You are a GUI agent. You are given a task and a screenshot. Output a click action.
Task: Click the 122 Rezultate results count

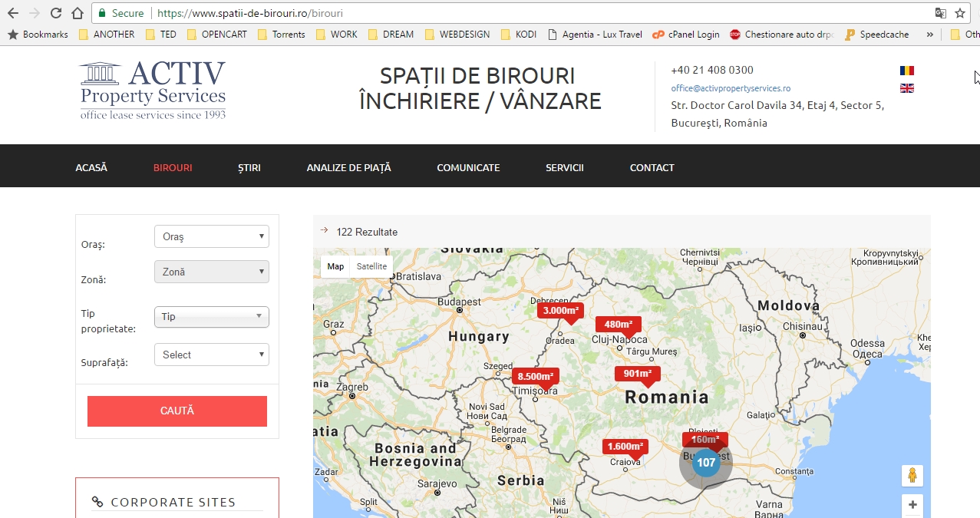tap(367, 232)
